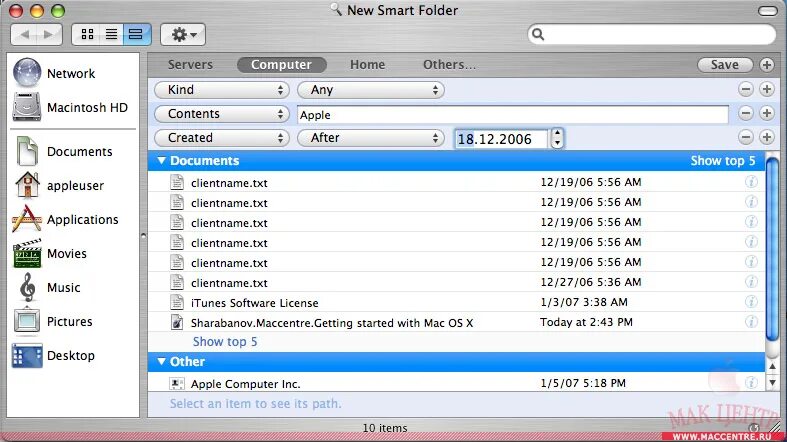This screenshot has height=442, width=787.
Task: Open the Created criterion dropdown
Action: pos(222,138)
